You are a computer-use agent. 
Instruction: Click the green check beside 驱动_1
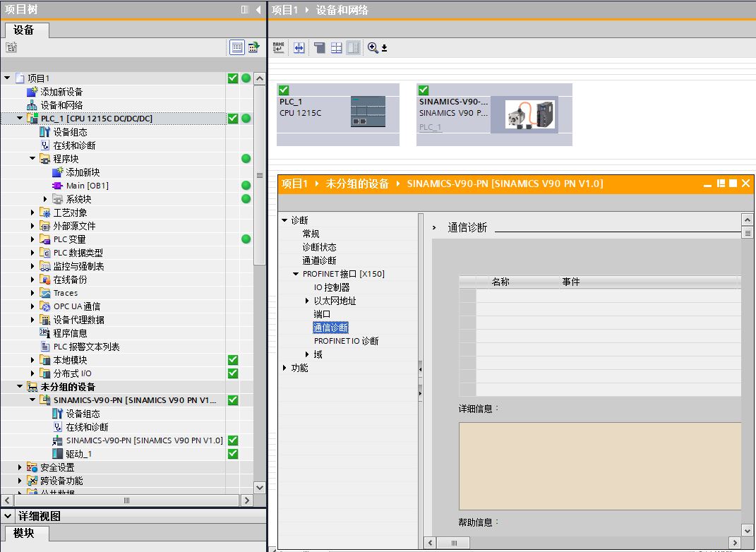click(233, 454)
